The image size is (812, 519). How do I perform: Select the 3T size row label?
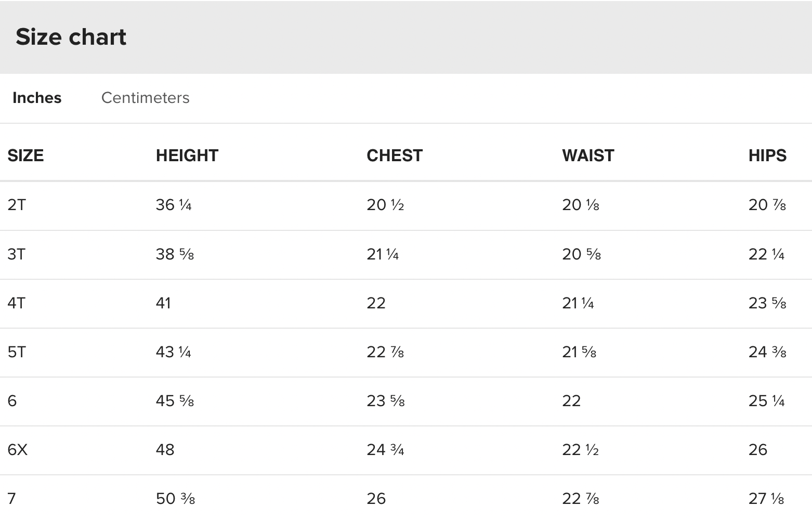point(17,254)
